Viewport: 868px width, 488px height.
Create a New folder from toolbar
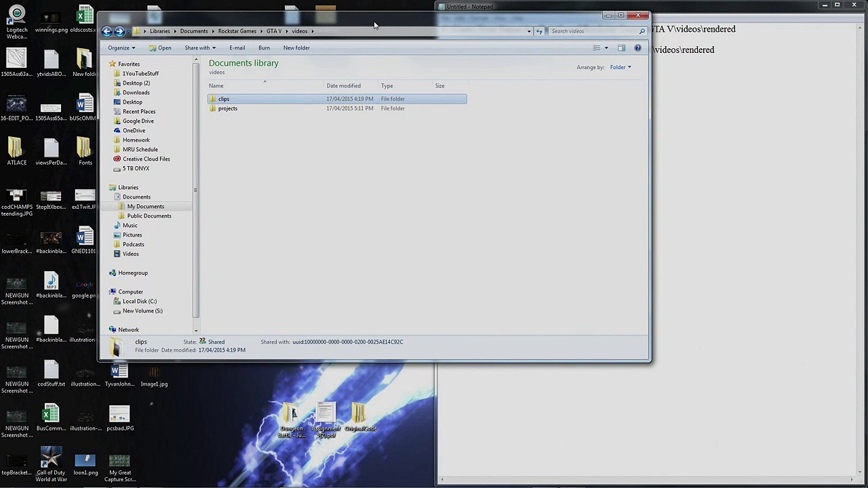[x=296, y=48]
